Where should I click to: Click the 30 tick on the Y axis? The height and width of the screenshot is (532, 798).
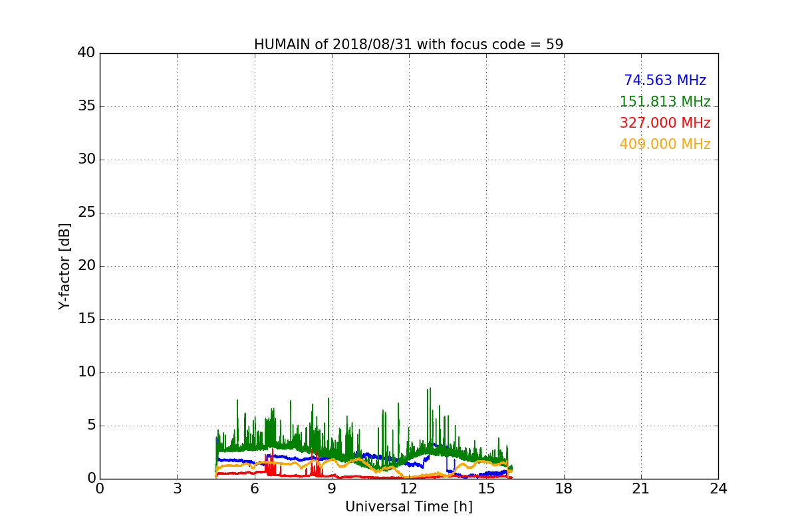pos(86,160)
